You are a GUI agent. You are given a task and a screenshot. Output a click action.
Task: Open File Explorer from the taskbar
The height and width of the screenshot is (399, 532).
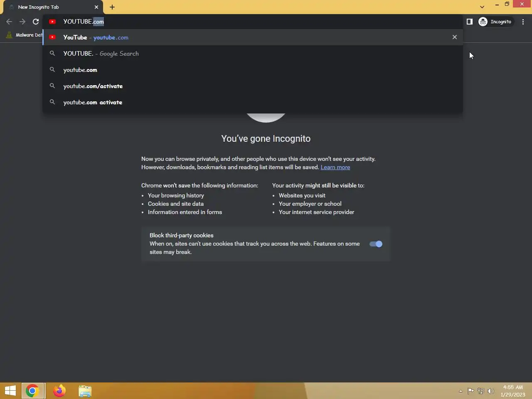tap(85, 391)
